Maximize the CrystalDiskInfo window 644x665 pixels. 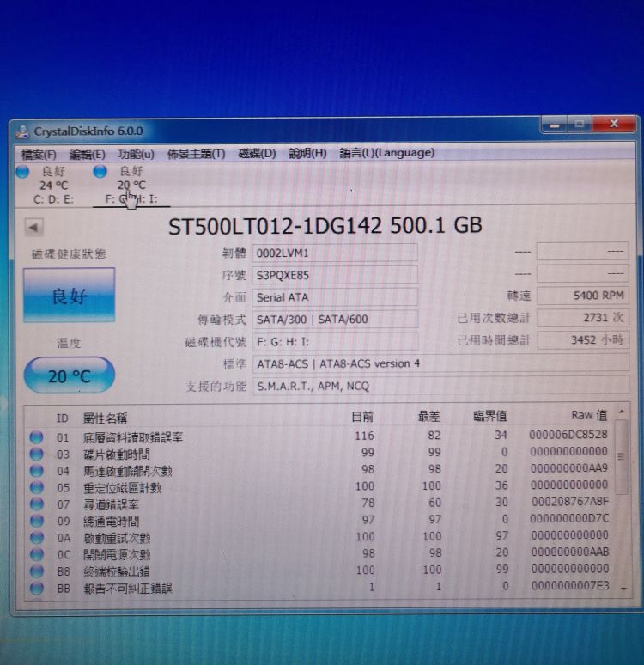[579, 125]
